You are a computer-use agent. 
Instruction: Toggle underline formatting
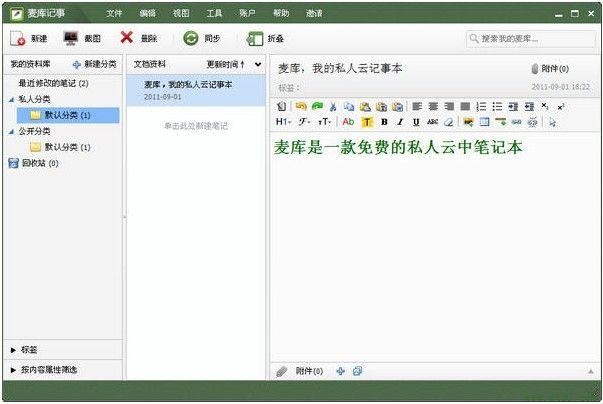pos(416,122)
